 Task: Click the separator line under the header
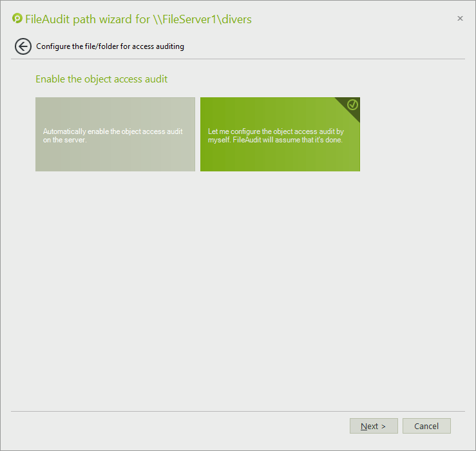(238, 59)
